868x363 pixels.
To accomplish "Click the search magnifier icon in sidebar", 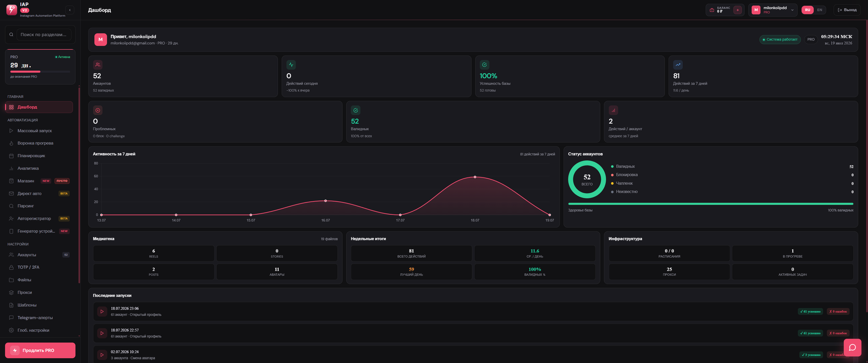I will coord(11,35).
